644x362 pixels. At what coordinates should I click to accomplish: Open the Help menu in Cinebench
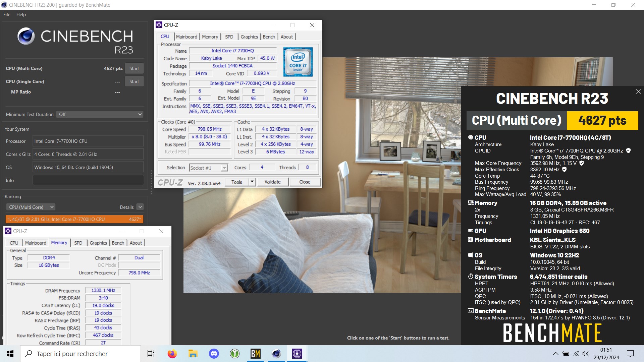[x=21, y=14]
